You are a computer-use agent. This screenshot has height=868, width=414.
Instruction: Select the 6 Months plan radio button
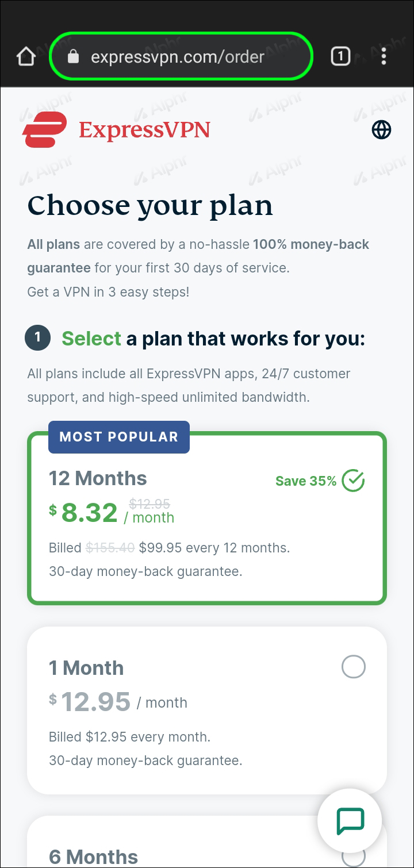pos(353,857)
